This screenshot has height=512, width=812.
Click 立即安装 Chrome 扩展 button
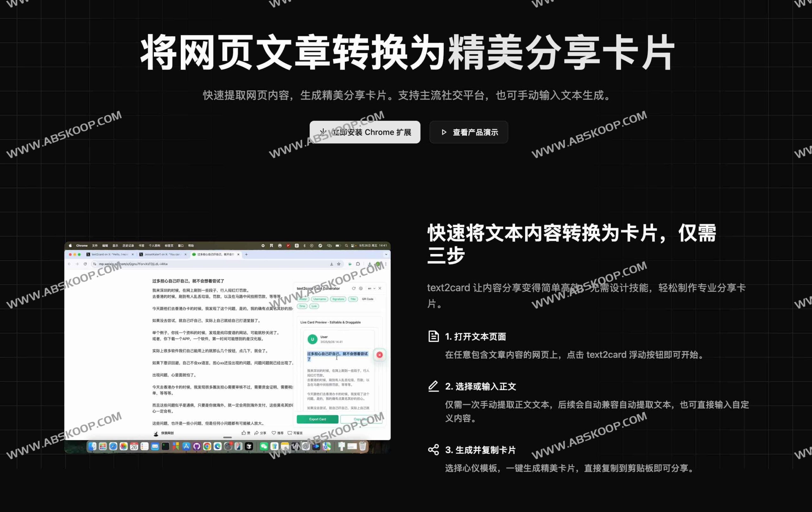click(x=365, y=132)
